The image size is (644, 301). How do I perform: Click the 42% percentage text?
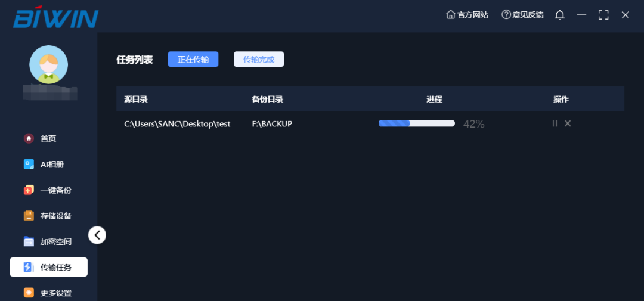(473, 123)
